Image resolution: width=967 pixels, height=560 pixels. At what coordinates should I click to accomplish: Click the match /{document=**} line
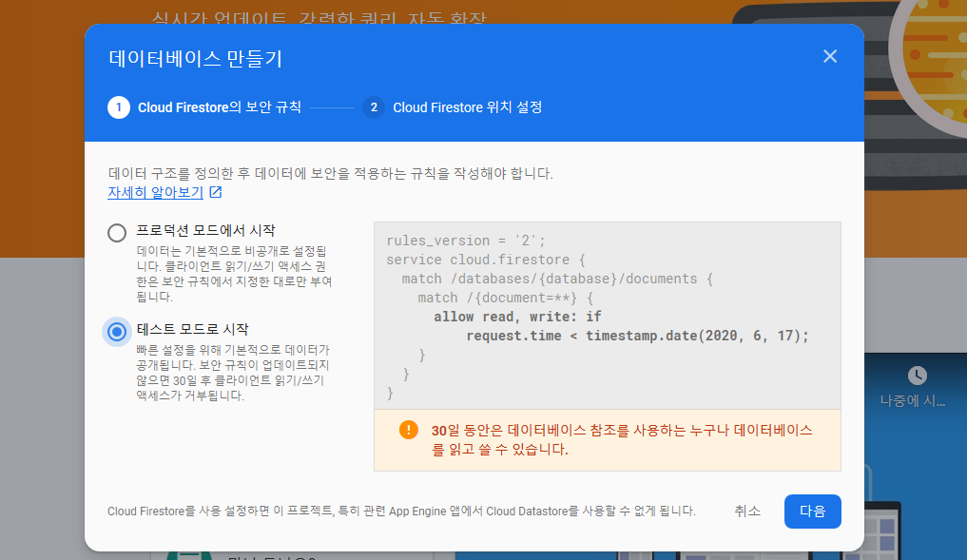tap(505, 298)
